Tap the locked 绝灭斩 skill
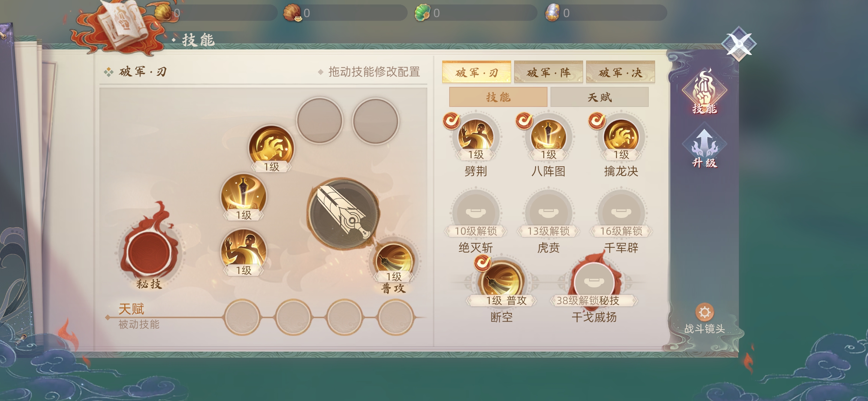Screen dimensions: 868x401 click(x=476, y=212)
